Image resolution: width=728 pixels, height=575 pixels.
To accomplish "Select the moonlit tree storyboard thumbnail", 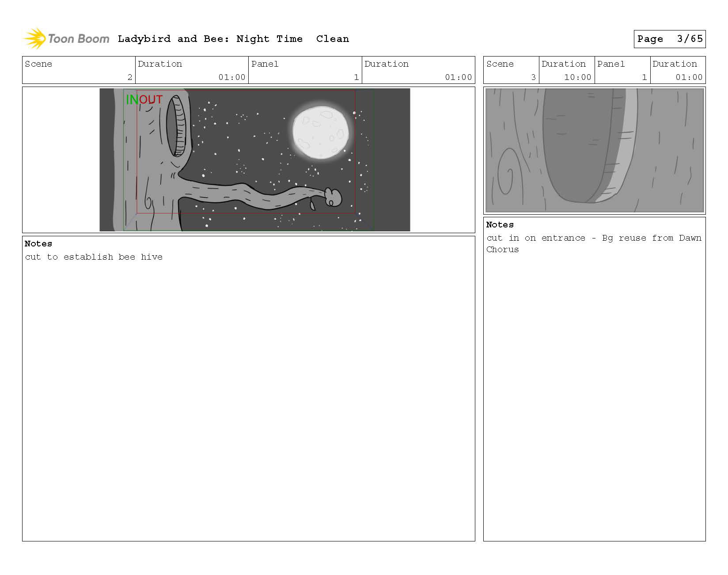I will (x=254, y=160).
